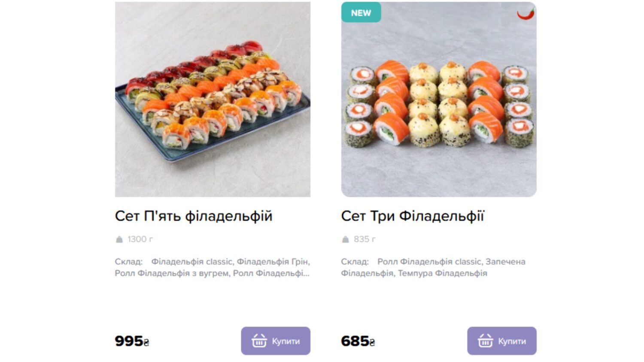Open the roll photo of Сет Три Філадельфії
The width and height of the screenshot is (644, 362).
439,100
